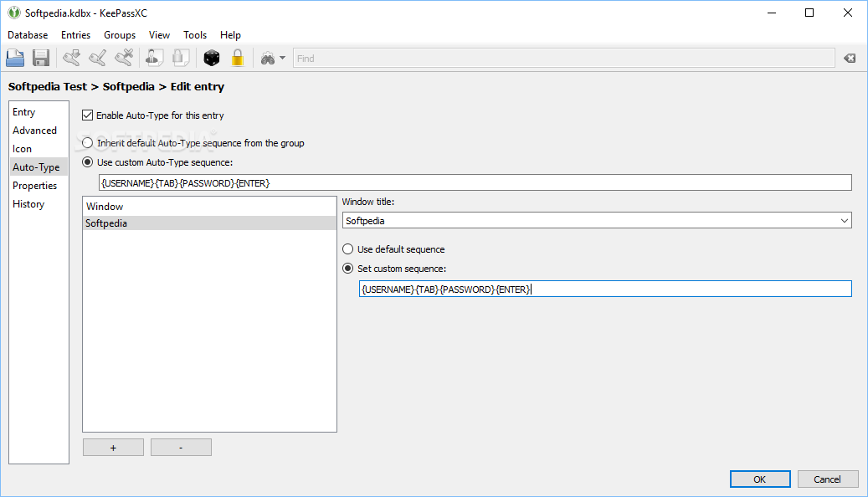Switch to the Advanced section

click(39, 130)
